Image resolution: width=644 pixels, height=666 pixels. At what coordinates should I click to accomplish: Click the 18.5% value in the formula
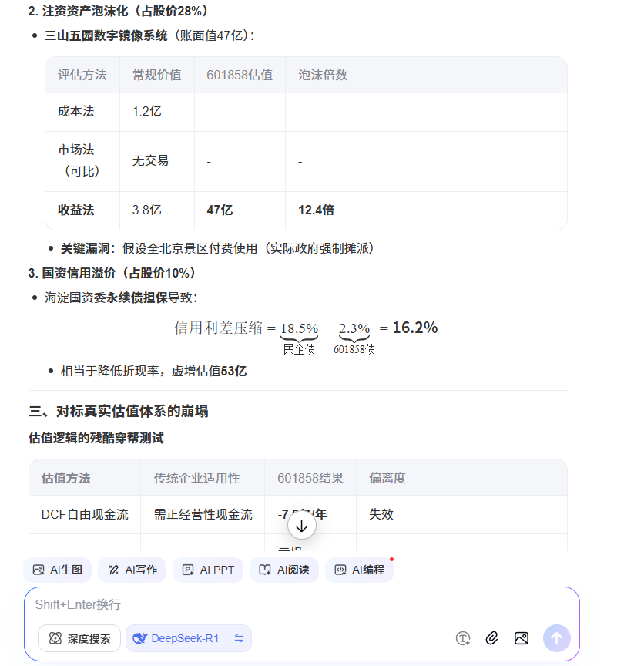point(300,328)
